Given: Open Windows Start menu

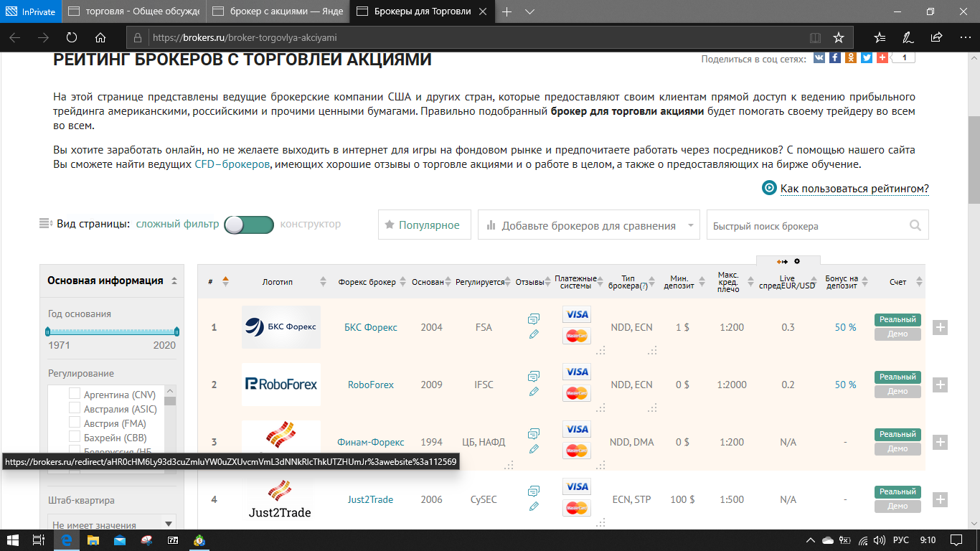Looking at the screenshot, I should [x=13, y=540].
